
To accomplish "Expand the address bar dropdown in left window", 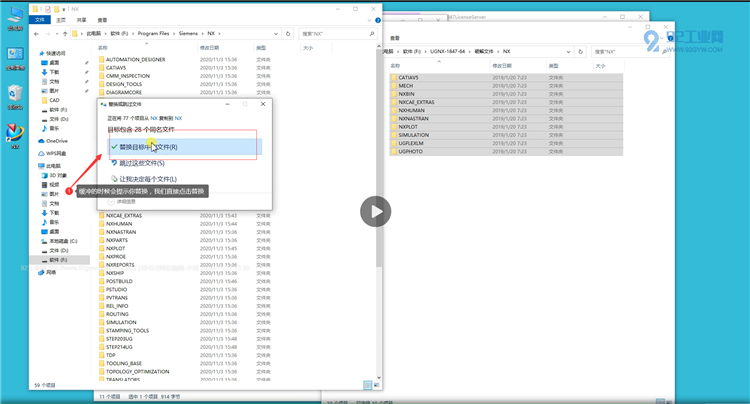I will click(x=276, y=34).
